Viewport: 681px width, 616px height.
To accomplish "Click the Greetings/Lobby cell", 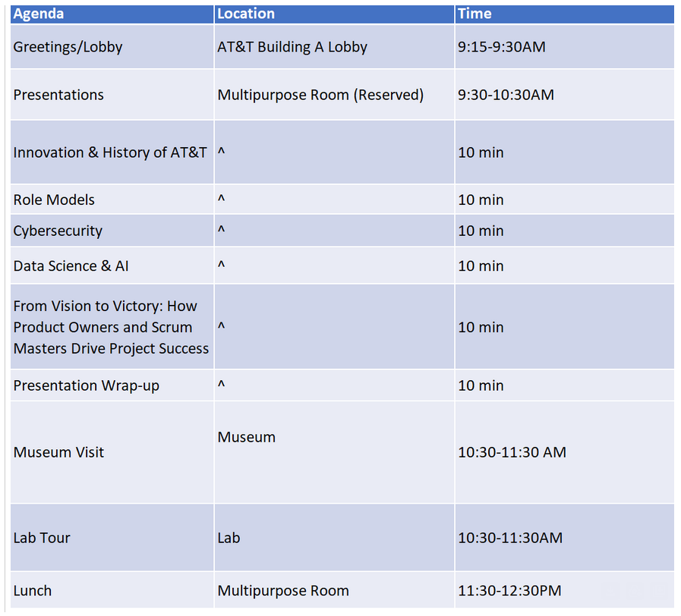I will [x=112, y=46].
